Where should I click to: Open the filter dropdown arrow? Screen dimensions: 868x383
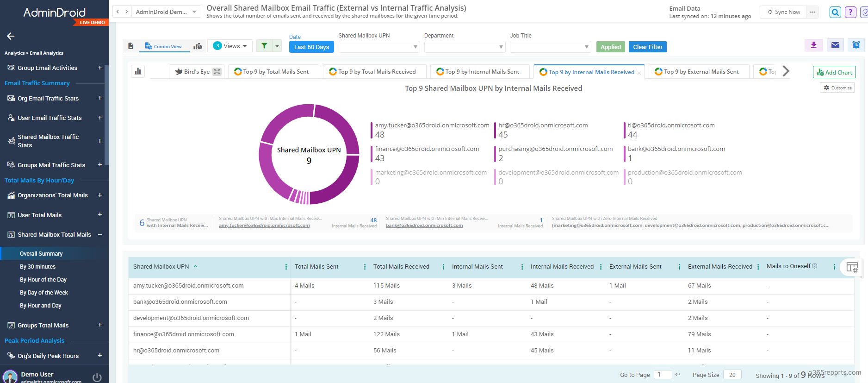[x=277, y=46]
